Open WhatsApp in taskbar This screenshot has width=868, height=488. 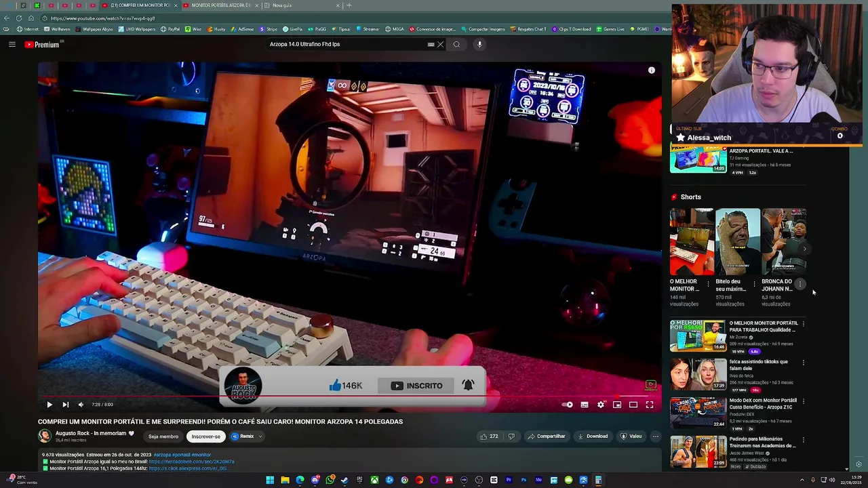(330, 480)
